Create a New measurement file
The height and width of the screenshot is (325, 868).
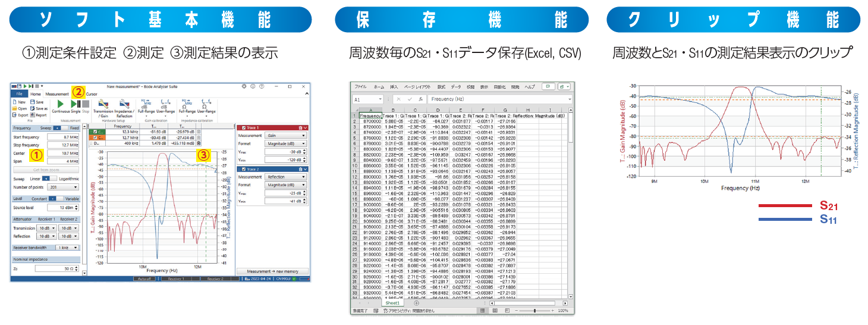click(19, 102)
